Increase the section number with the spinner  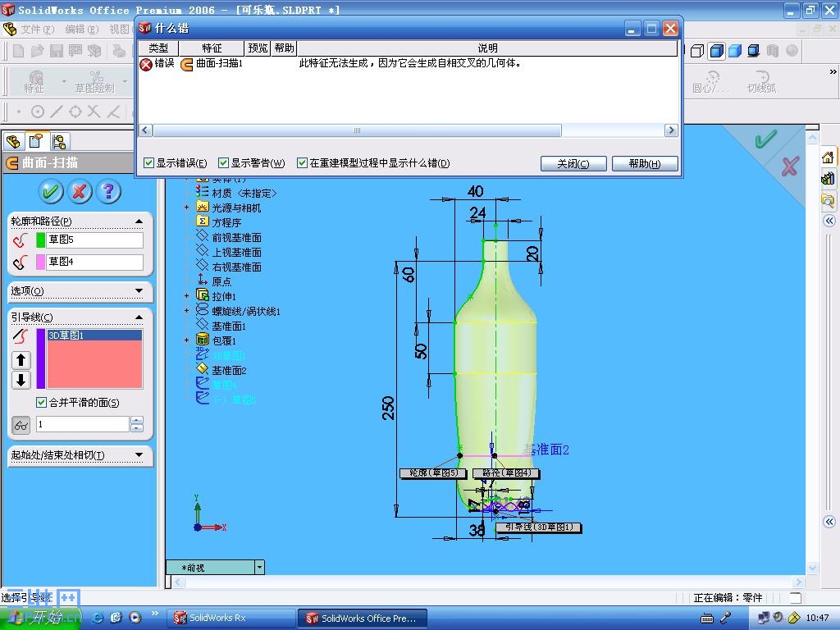click(137, 421)
